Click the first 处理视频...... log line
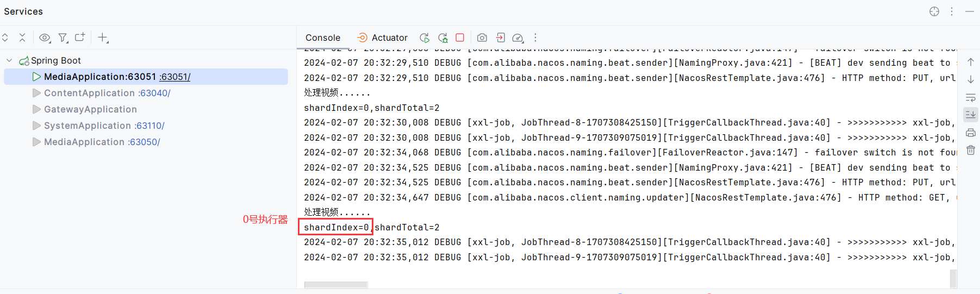980x294 pixels. click(x=337, y=93)
